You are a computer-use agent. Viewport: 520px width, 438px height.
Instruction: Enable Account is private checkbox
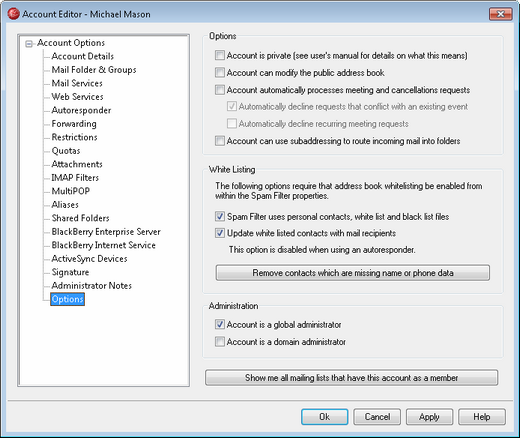click(x=220, y=55)
